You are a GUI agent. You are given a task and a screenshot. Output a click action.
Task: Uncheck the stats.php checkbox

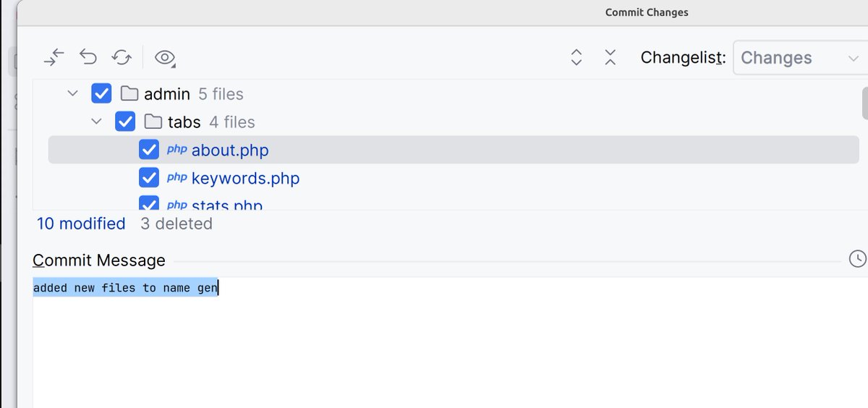pos(149,204)
